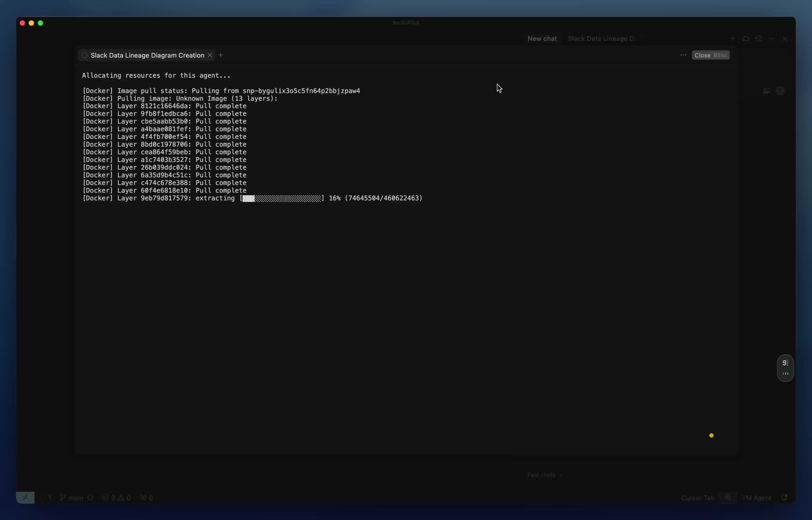The image size is (812, 520).
Task: Open the three-dot menu beside Close button
Action: (683, 55)
